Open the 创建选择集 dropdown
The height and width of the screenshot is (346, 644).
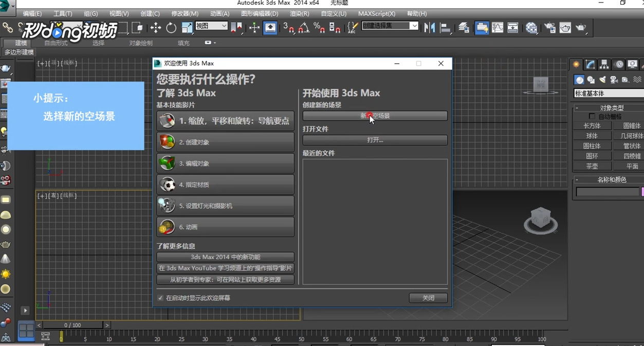point(390,26)
